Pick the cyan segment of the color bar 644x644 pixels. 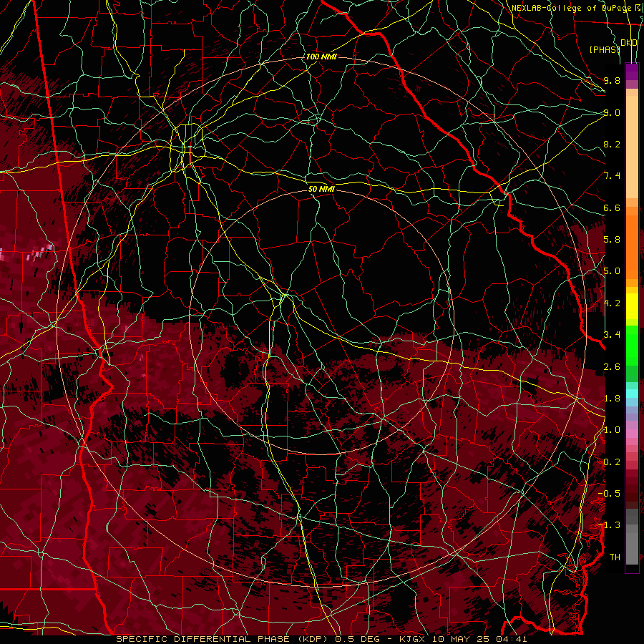pos(632,393)
